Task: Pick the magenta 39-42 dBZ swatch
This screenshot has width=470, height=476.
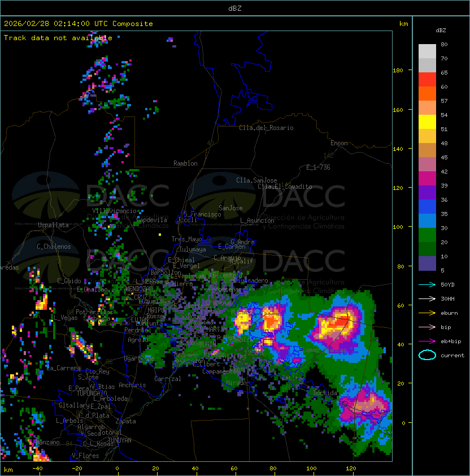Action: (427, 178)
